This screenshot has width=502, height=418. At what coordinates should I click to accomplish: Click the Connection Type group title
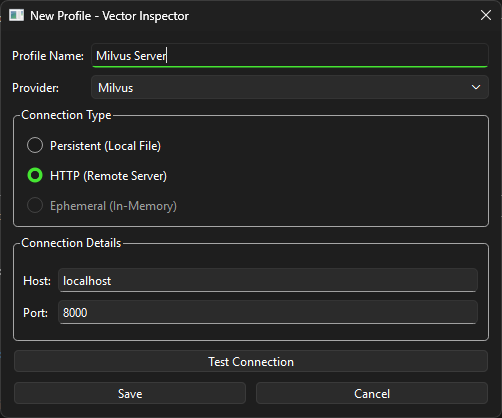pyautogui.click(x=66, y=115)
